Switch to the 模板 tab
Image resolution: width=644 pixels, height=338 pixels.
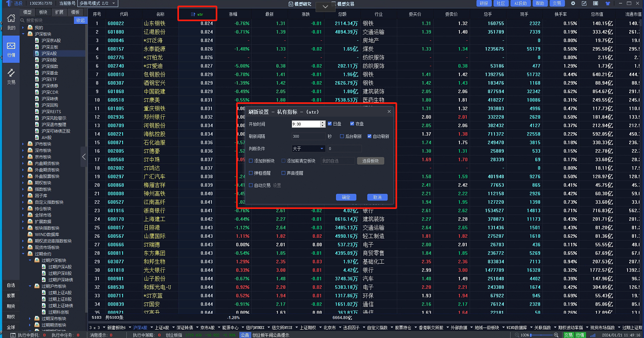coord(75,12)
